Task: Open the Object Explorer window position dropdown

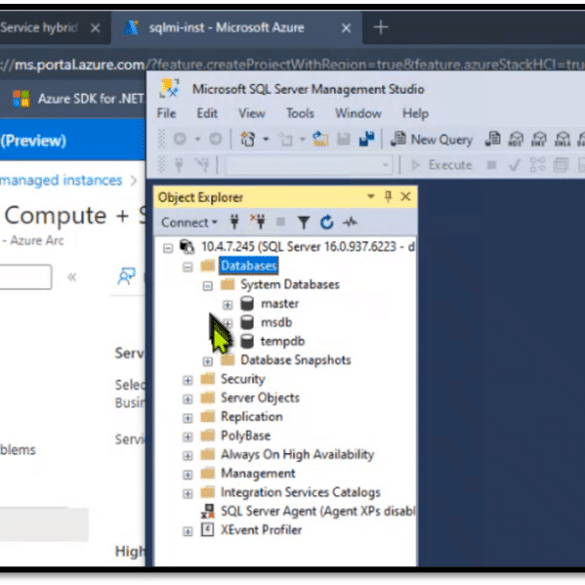Action: click(371, 196)
